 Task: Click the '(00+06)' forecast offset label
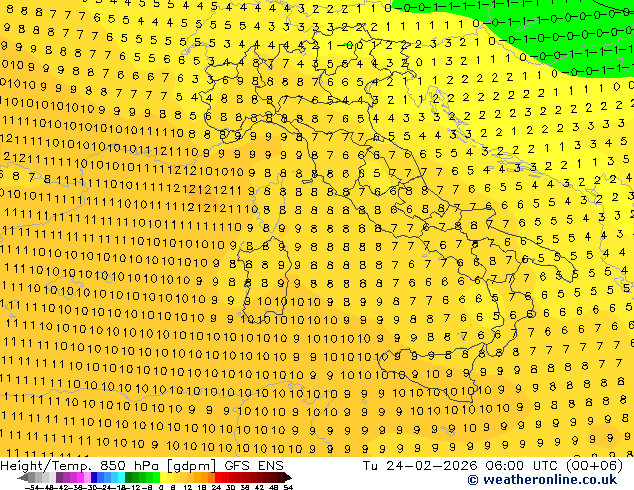[x=594, y=466]
